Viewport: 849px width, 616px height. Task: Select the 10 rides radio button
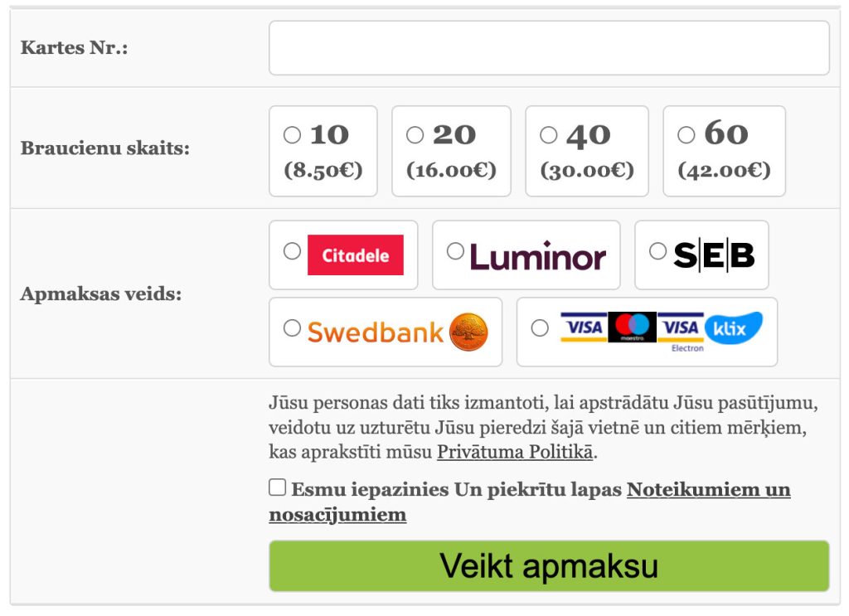click(292, 134)
